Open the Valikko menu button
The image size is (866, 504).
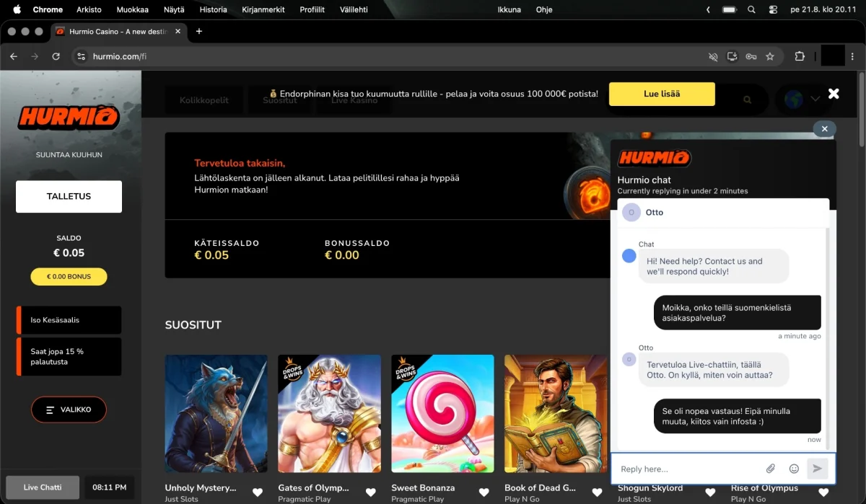(69, 410)
